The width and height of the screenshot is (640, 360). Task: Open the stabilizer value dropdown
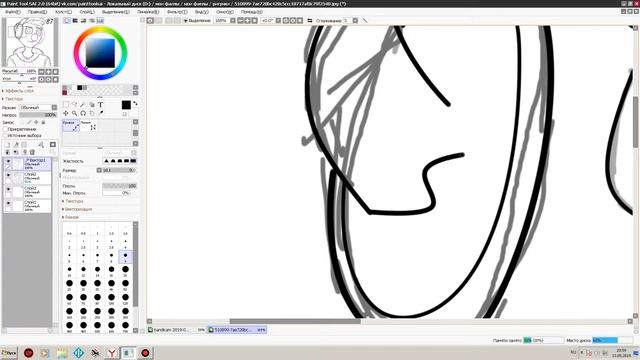click(355, 20)
